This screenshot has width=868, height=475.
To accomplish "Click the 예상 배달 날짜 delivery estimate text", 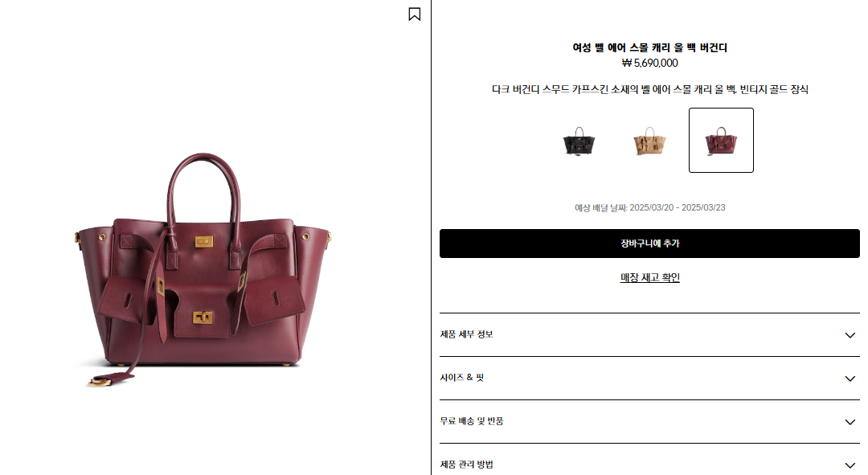I will click(x=649, y=207).
